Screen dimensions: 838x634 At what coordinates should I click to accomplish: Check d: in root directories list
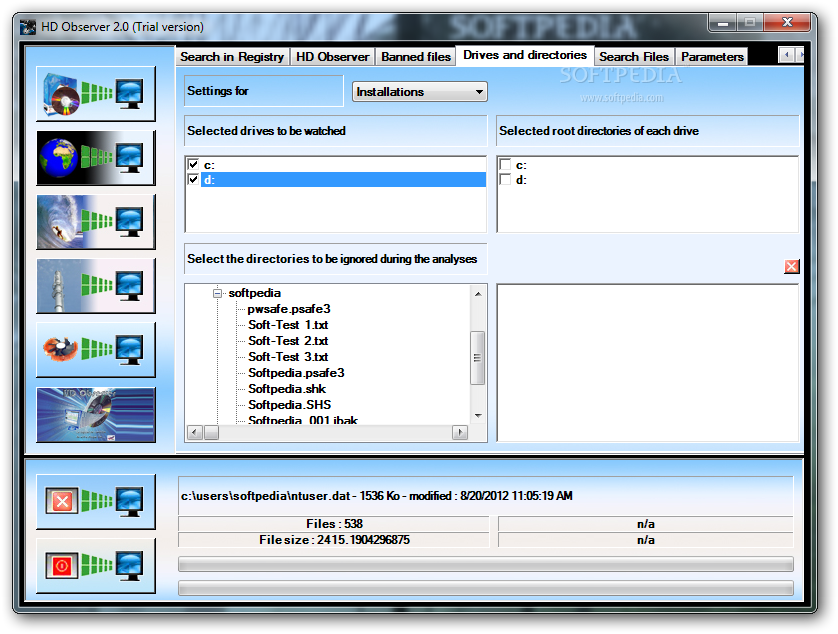point(506,180)
